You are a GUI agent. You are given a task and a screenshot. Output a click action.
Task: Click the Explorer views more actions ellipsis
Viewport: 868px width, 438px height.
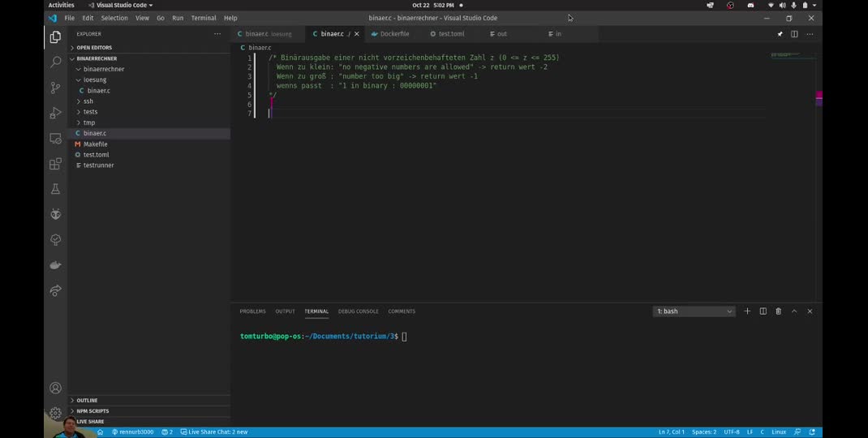coord(217,34)
